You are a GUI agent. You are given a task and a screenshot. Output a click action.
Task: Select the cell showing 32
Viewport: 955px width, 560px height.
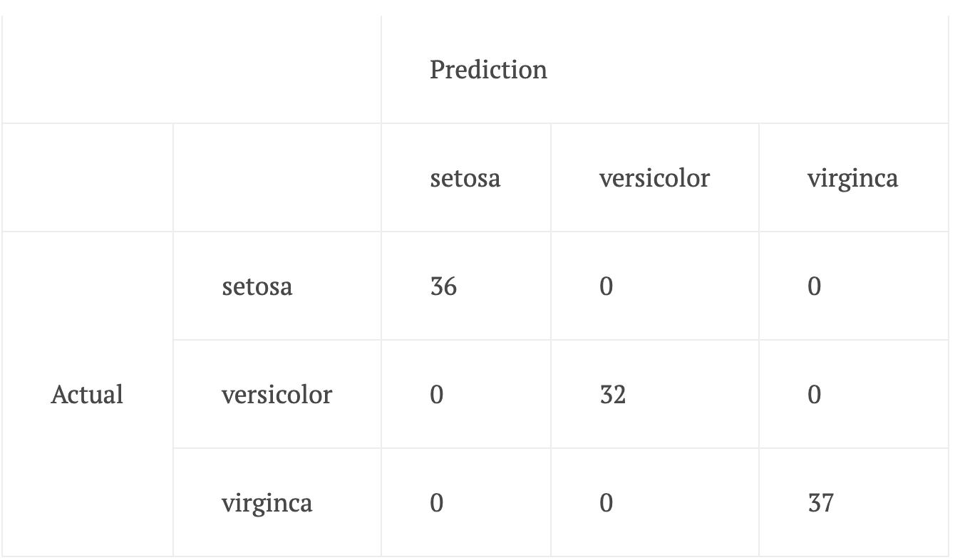[x=613, y=394]
